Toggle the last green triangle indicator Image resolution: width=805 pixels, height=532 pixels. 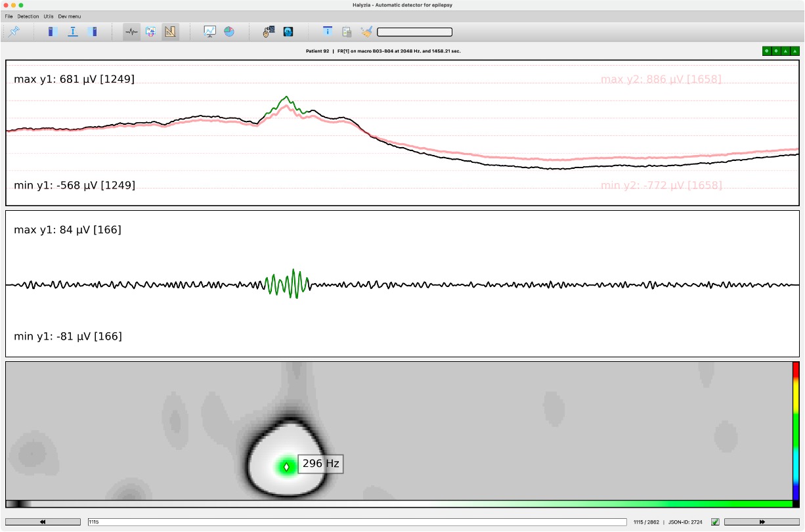click(795, 51)
